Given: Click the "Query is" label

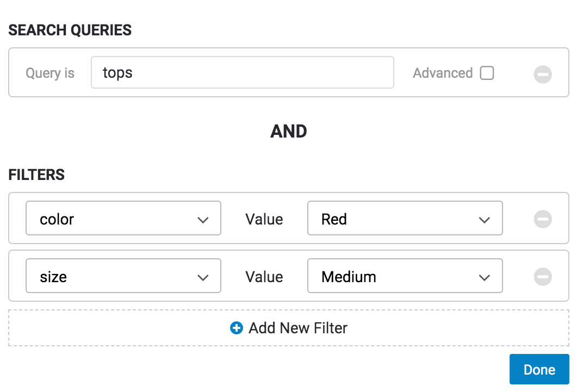Looking at the screenshot, I should click(x=50, y=73).
